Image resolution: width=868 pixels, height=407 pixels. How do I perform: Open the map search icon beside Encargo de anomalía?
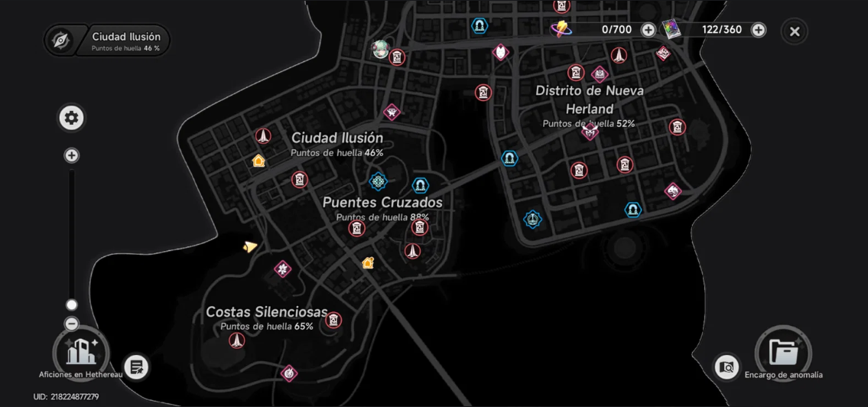coord(727,366)
